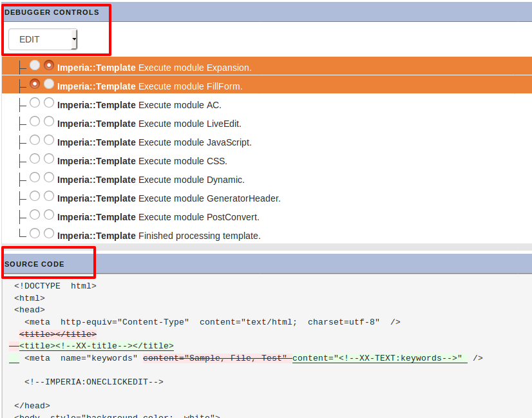Click the '<!DOCTYPE html>' source line
The width and height of the screenshot is (532, 418).
[55, 286]
